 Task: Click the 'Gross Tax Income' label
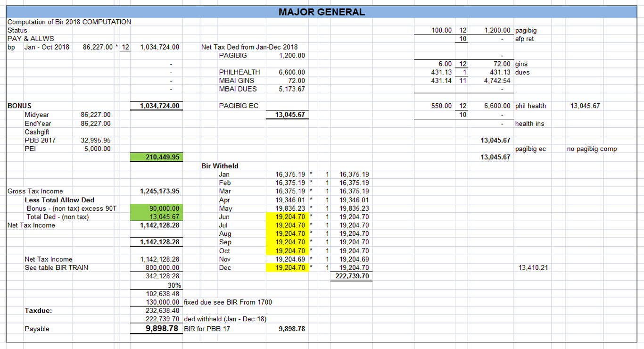tap(35, 191)
